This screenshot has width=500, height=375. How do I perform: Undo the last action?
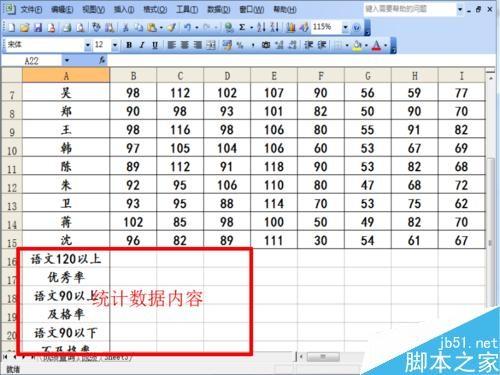click(188, 27)
